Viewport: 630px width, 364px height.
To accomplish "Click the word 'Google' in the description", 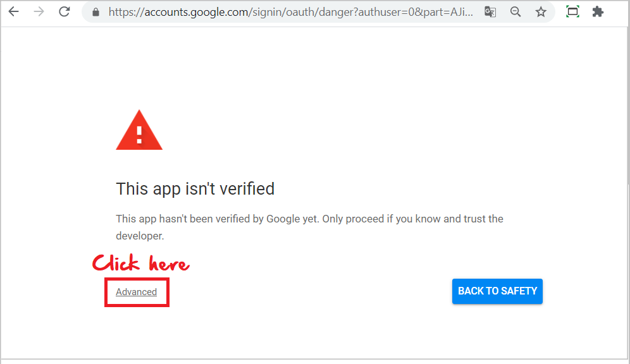I will click(x=283, y=219).
